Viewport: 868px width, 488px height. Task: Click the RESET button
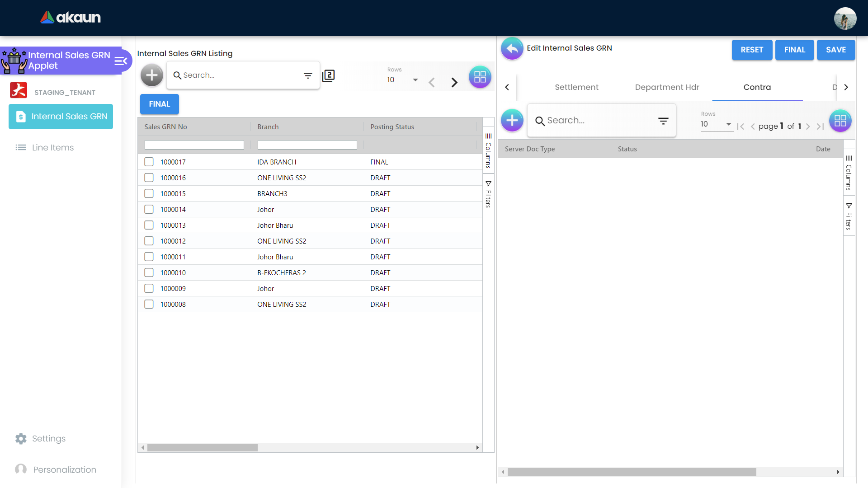[751, 50]
